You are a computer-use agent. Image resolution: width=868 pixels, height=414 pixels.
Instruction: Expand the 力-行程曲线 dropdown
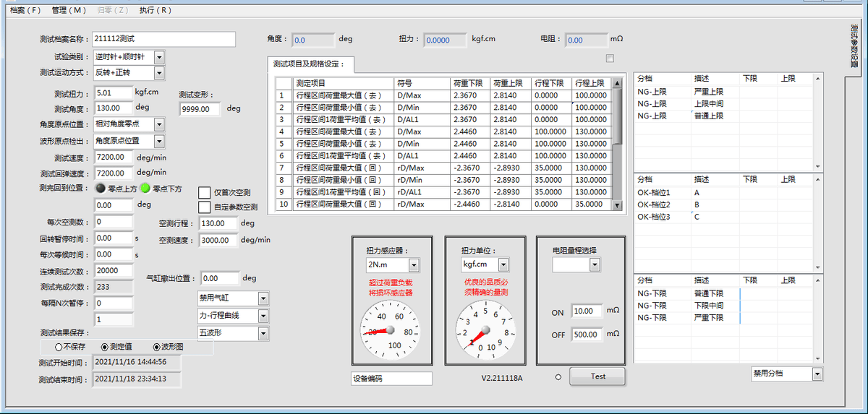pyautogui.click(x=263, y=316)
